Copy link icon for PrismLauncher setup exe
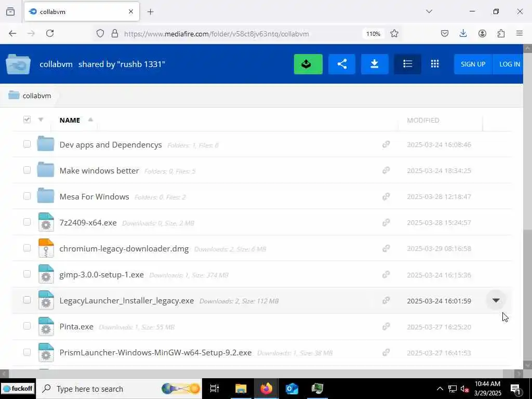Screen dimensions: 532x399 point(386,353)
